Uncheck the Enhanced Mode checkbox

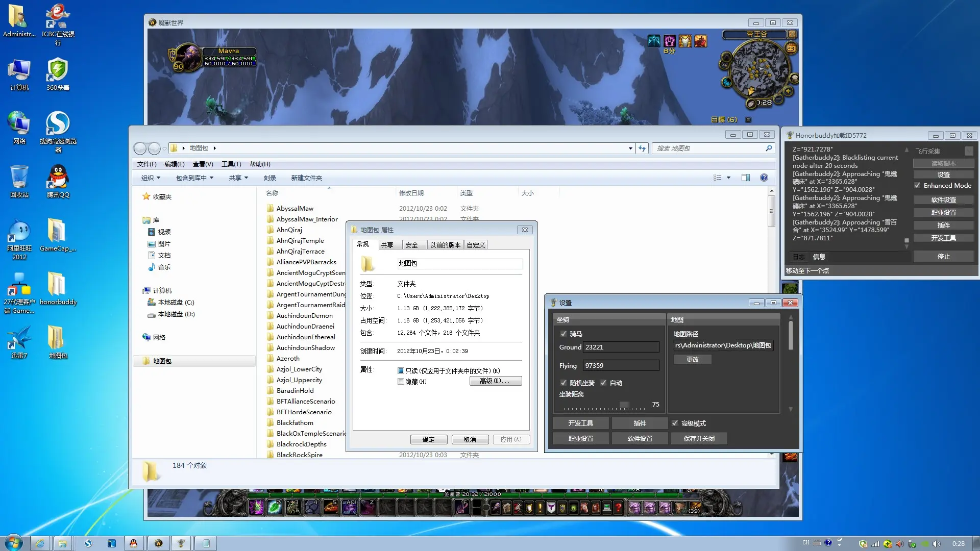click(917, 186)
